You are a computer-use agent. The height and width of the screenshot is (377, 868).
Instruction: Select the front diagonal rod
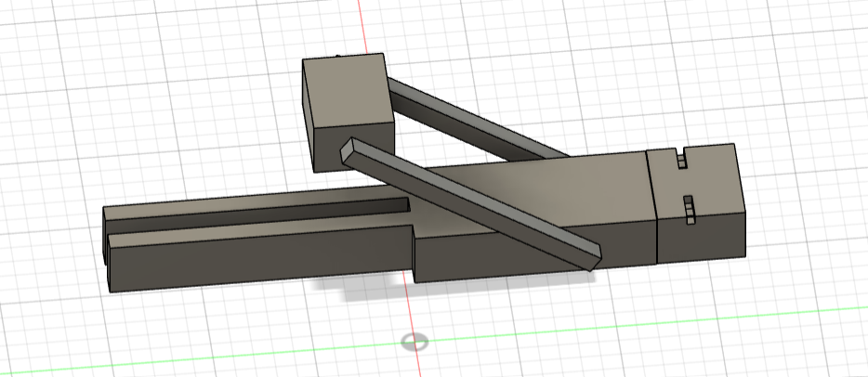(x=470, y=205)
